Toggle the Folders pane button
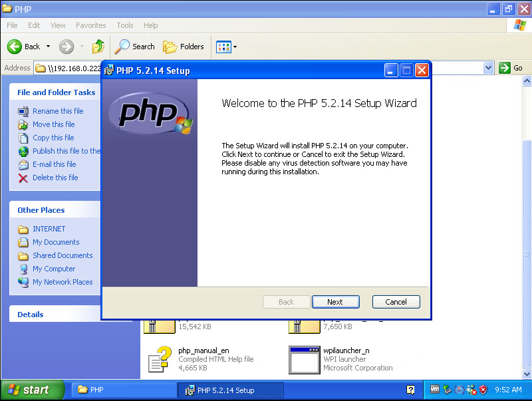This screenshot has width=532, height=401. (184, 47)
